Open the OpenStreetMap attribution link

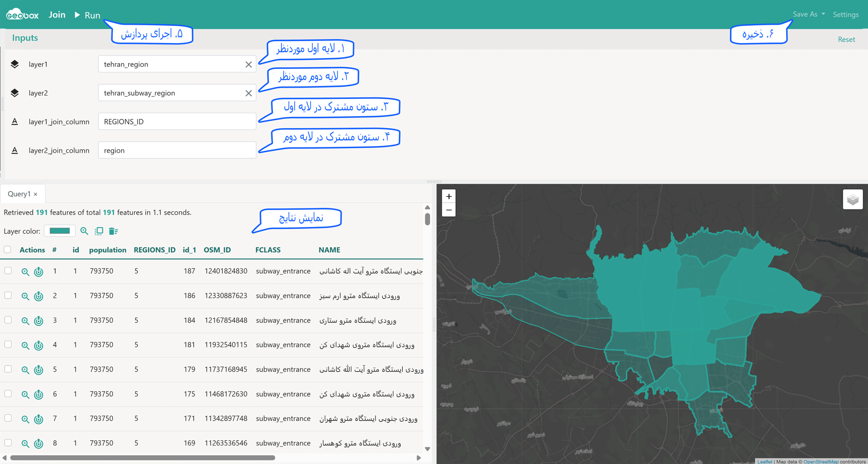821,461
